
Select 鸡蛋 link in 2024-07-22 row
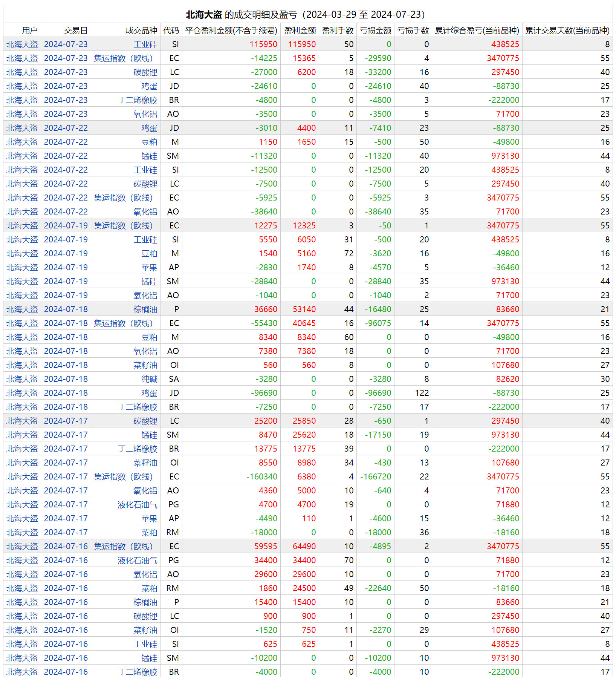[x=149, y=128]
